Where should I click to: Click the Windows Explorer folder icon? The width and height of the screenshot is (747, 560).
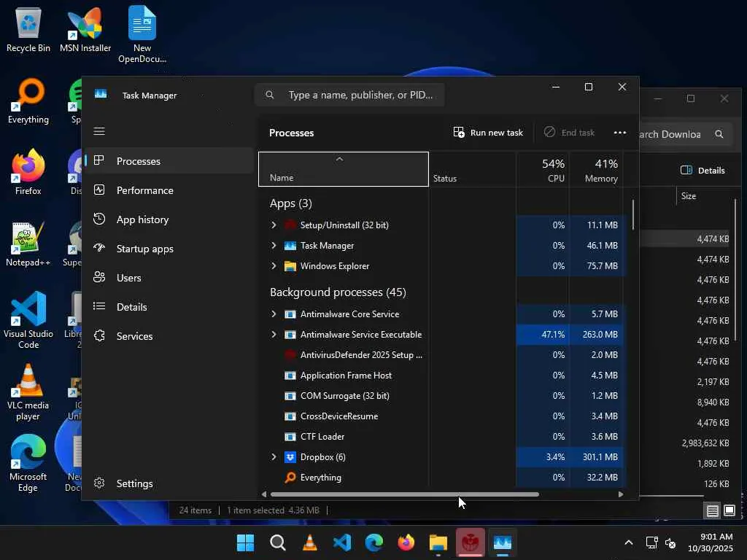tap(290, 265)
